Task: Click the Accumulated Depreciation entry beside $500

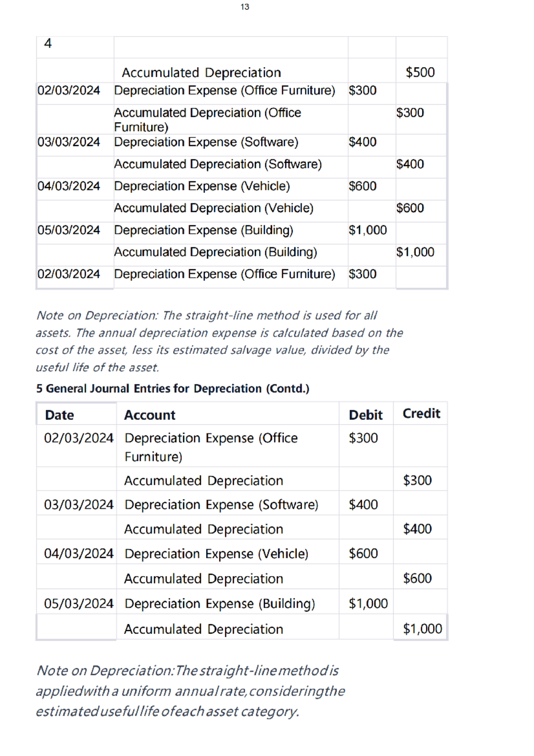Action: pyautogui.click(x=201, y=73)
